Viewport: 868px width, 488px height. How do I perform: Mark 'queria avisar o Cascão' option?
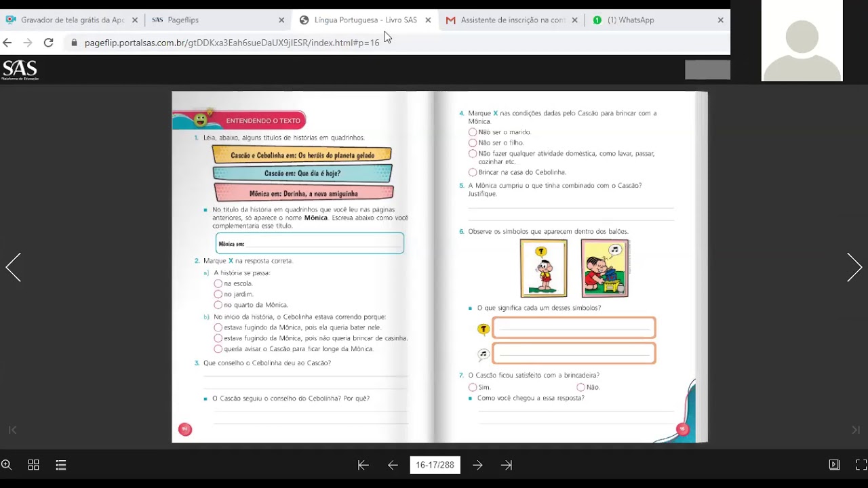coord(218,349)
